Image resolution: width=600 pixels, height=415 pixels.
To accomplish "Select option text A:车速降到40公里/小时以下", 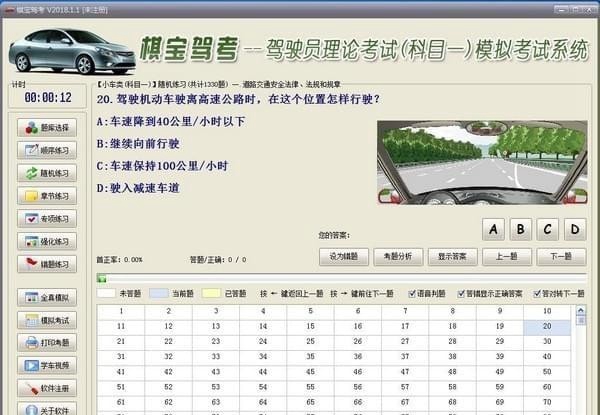I will pyautogui.click(x=171, y=122).
